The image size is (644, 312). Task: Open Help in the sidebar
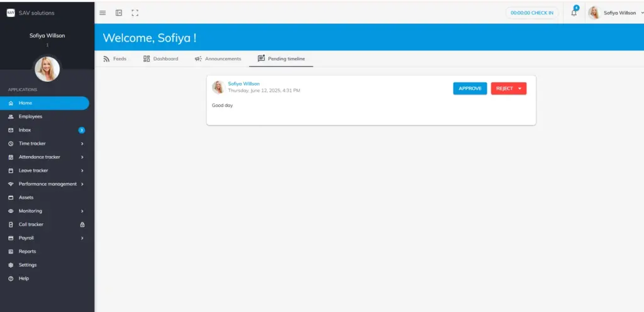tap(45, 278)
